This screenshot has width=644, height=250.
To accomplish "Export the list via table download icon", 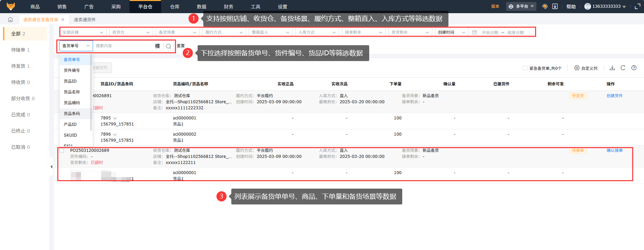I will [x=612, y=68].
